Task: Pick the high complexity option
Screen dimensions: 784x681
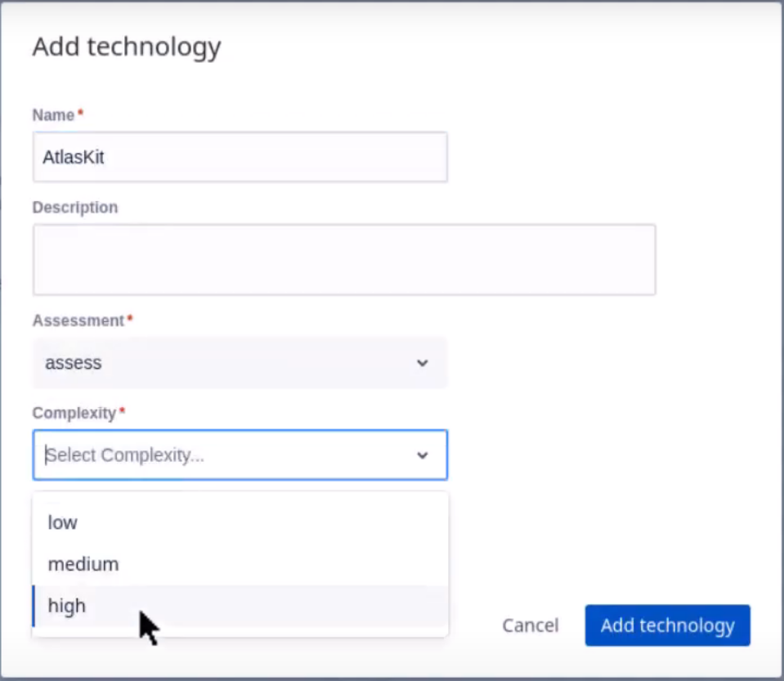Action: (x=240, y=606)
